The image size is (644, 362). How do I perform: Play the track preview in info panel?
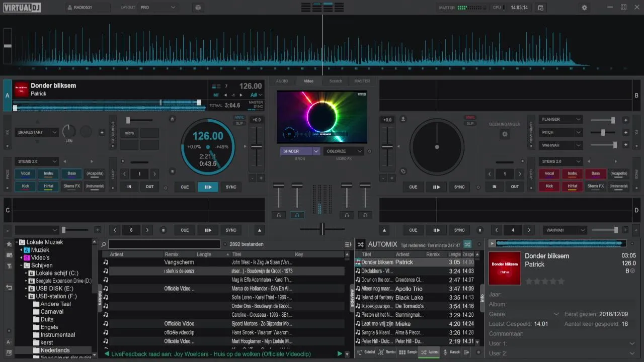tap(492, 243)
